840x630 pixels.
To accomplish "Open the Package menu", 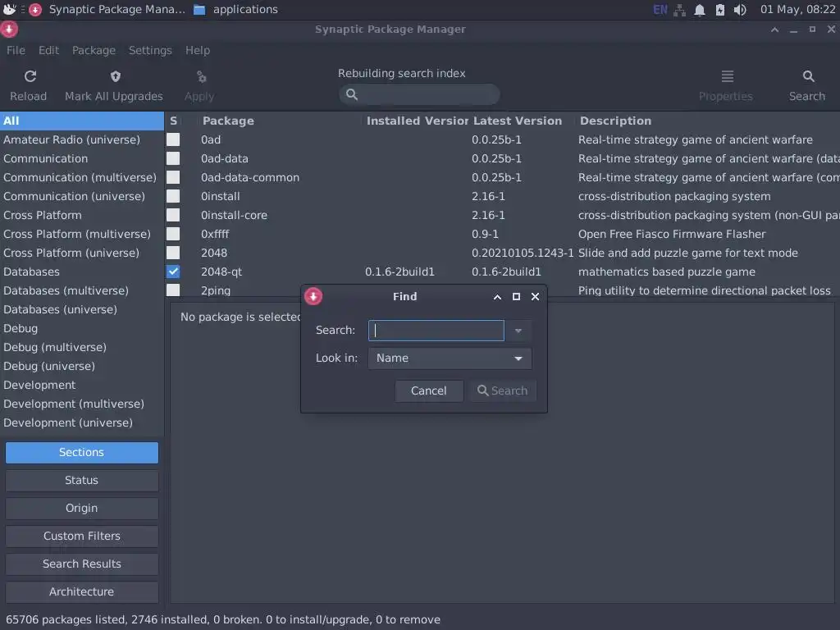I will point(94,50).
